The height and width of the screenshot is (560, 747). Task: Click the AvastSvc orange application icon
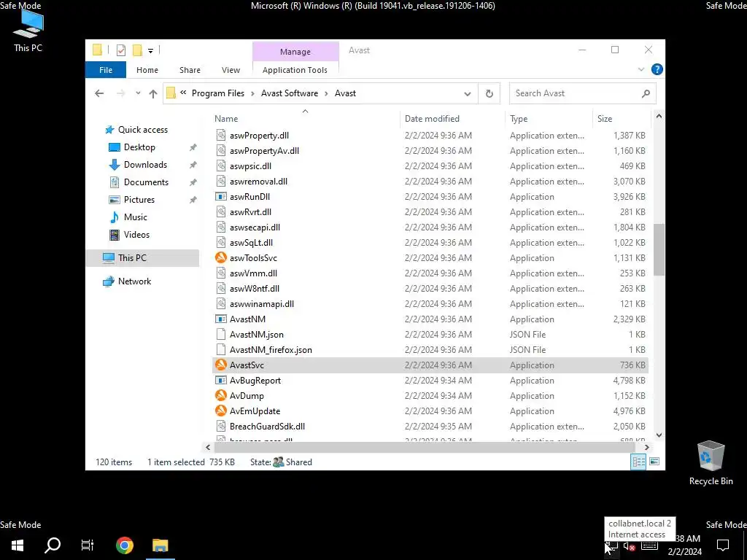point(220,365)
